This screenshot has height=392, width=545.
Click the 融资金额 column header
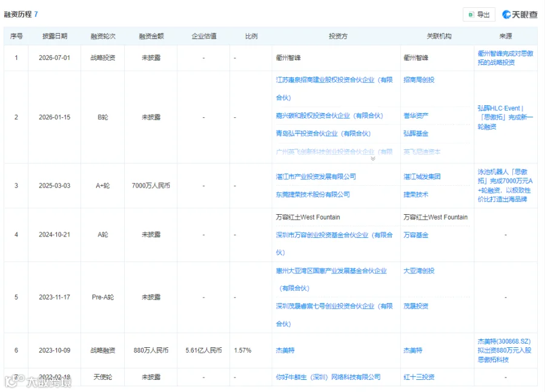pyautogui.click(x=151, y=36)
